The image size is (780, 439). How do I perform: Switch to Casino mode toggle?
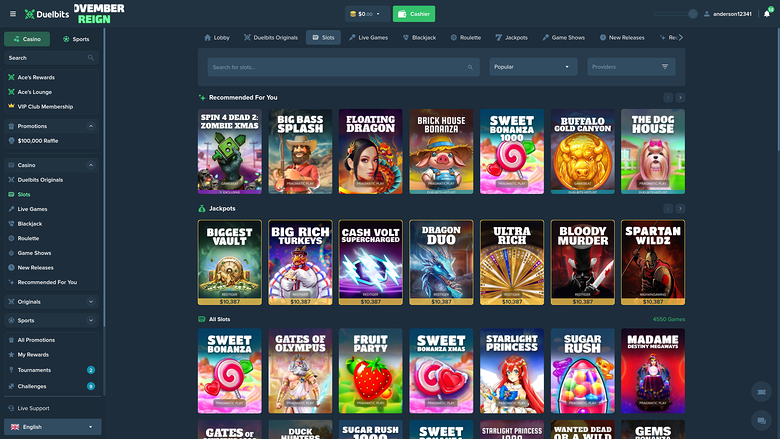tap(27, 39)
